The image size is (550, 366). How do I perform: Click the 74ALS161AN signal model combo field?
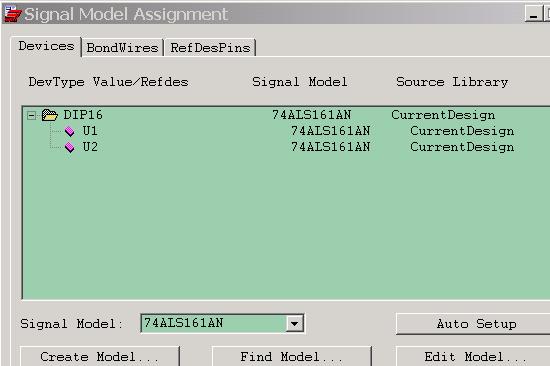[222, 323]
